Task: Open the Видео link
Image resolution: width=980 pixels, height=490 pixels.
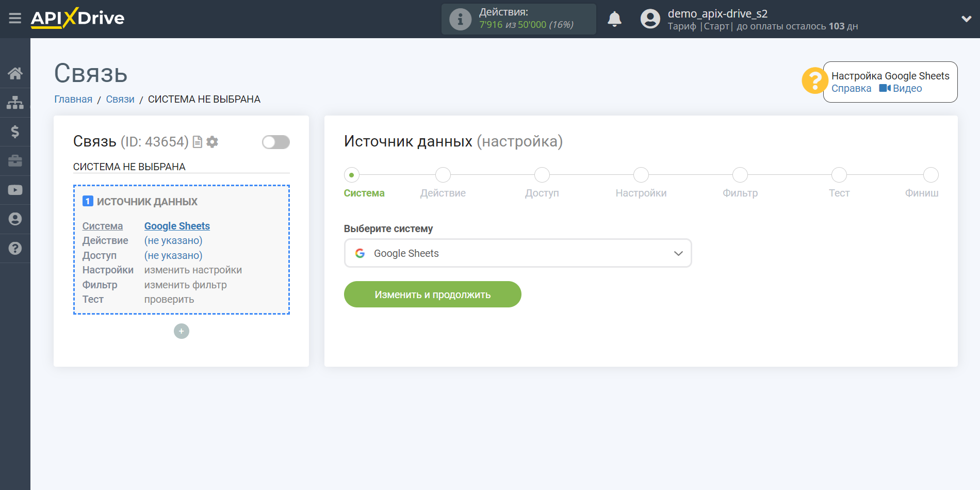Action: pyautogui.click(x=901, y=88)
